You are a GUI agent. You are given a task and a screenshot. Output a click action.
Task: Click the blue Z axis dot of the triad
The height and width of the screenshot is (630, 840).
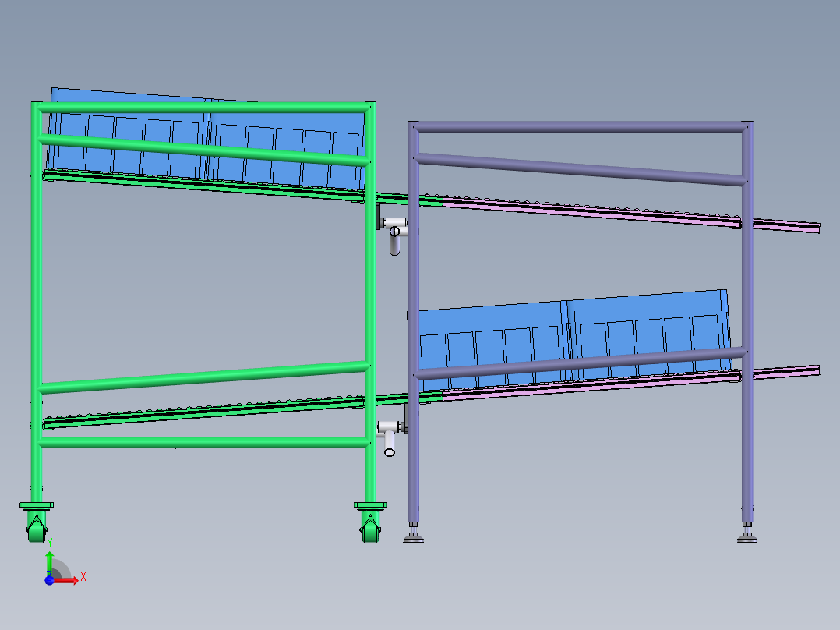49,580
